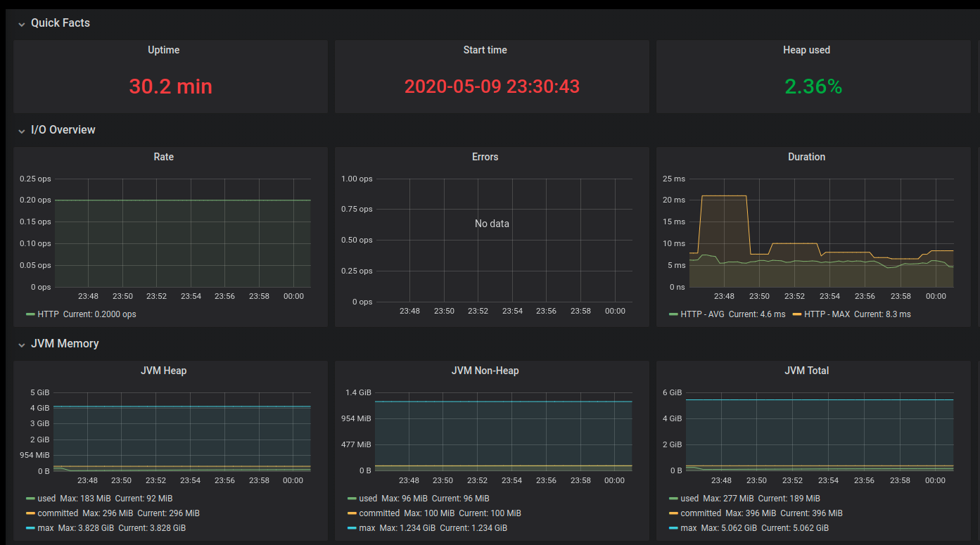Open the JVM Non-Heap panel title menu
Screen dimensions: 980x545
pyautogui.click(x=485, y=371)
